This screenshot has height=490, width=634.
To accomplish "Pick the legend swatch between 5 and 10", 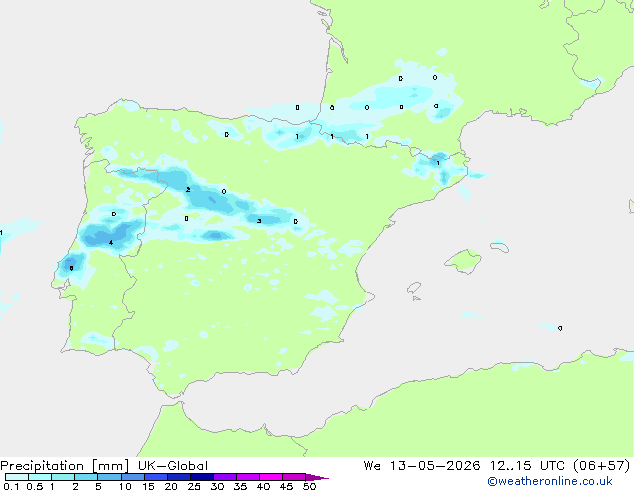I will [109, 477].
